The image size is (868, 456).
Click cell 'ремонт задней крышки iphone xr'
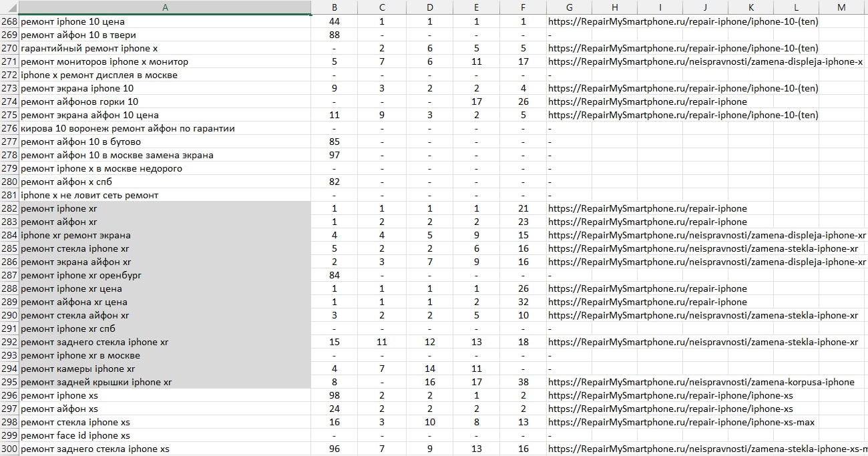pyautogui.click(x=165, y=382)
